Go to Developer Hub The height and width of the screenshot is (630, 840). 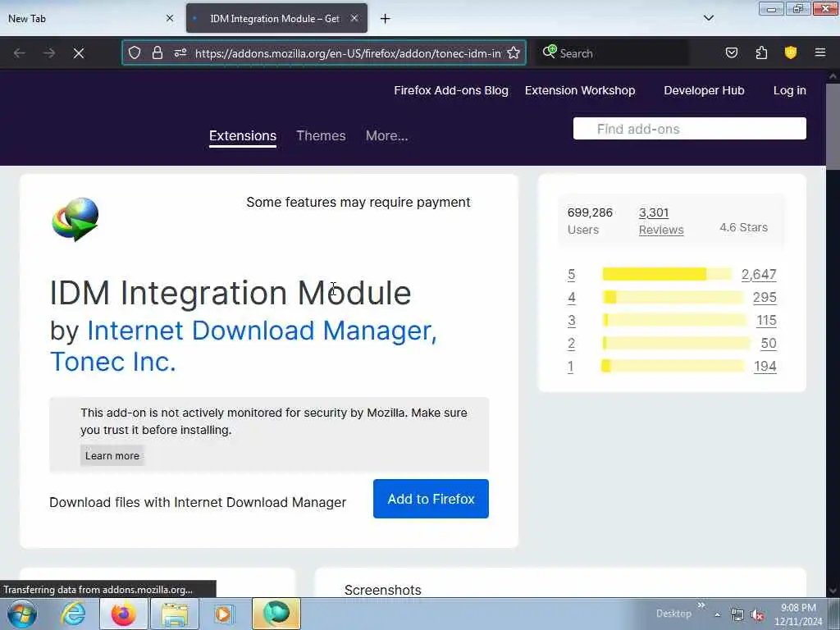click(x=704, y=90)
